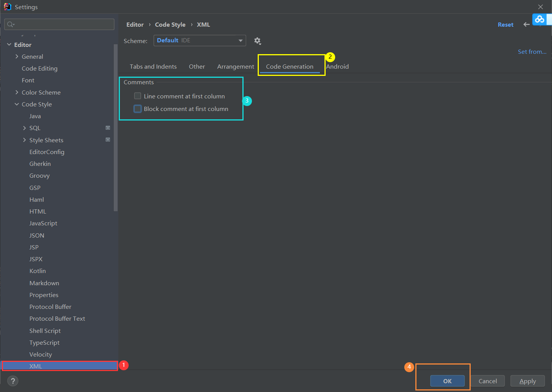The image size is (552, 392).
Task: Expand the Style Sheets node
Action: click(x=24, y=140)
